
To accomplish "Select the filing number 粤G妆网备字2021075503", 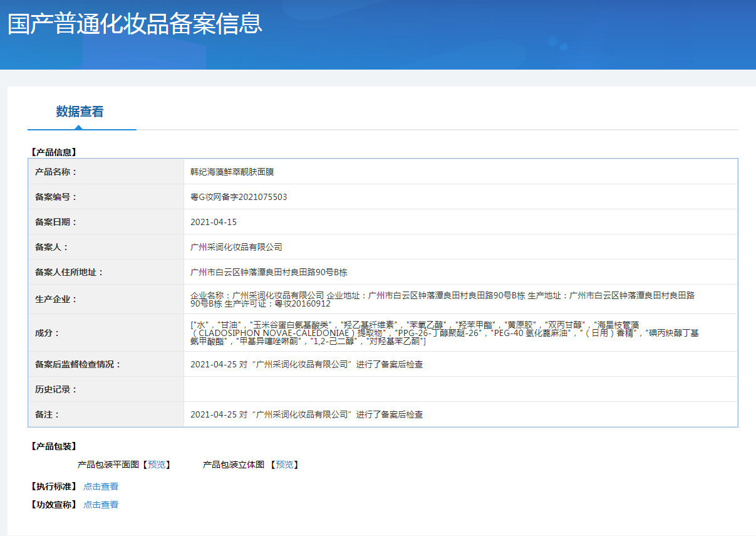I will point(239,197).
